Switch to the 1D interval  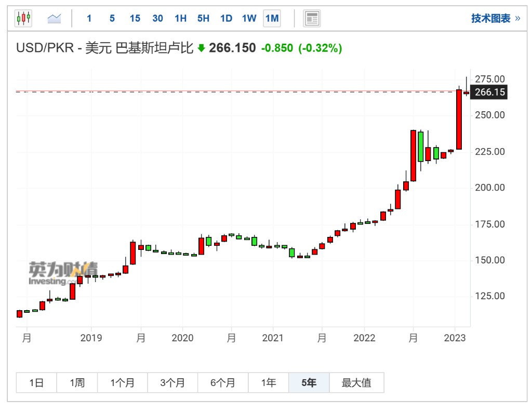pos(226,19)
